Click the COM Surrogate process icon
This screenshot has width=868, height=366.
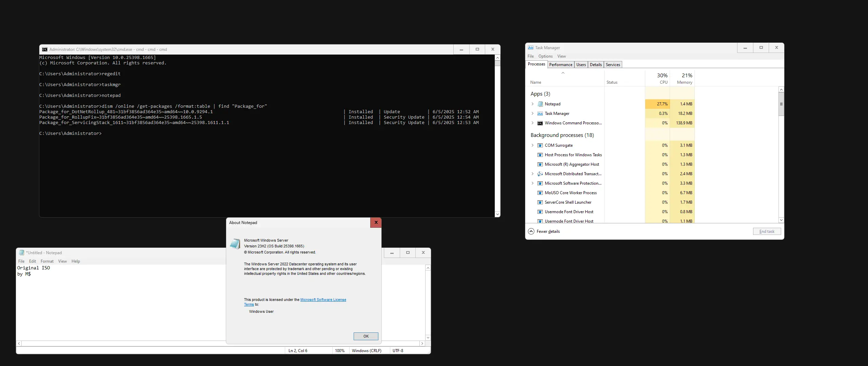pos(540,145)
